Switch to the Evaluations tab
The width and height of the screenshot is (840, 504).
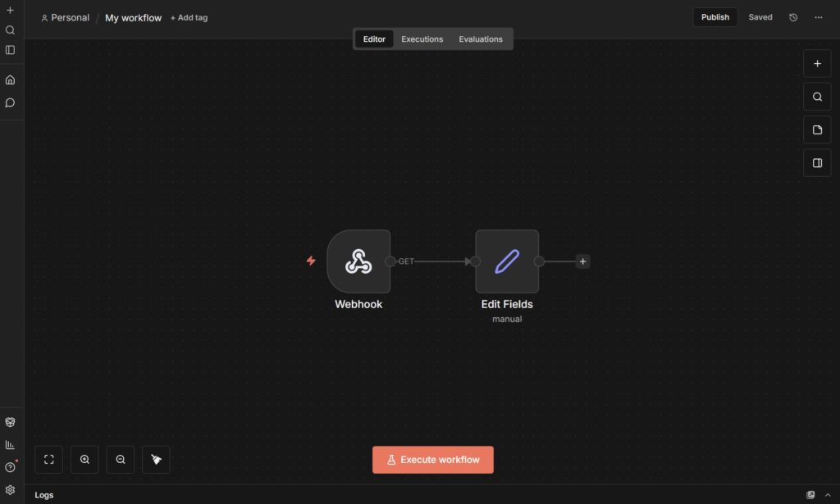click(x=481, y=39)
